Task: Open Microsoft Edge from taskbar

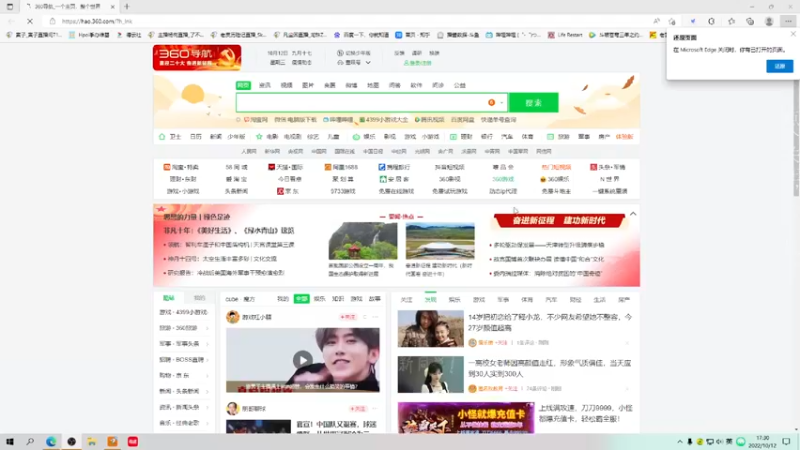Action: (x=51, y=441)
